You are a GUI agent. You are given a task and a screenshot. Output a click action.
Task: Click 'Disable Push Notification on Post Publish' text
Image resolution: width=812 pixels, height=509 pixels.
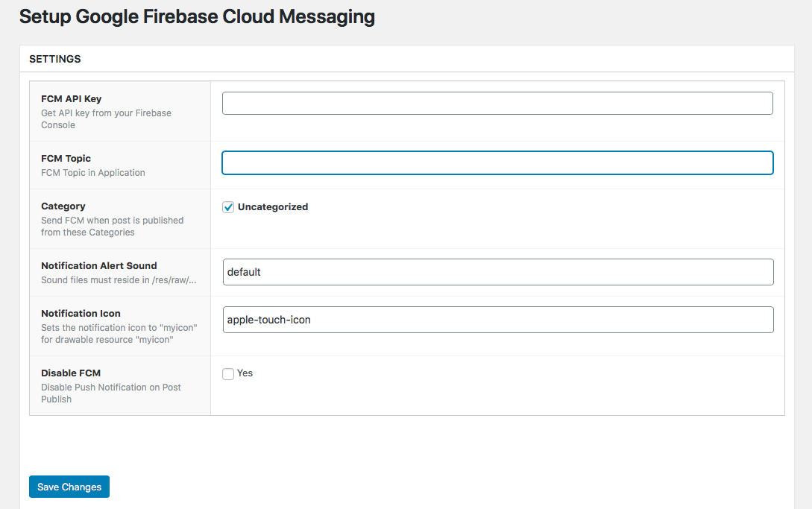(x=111, y=393)
